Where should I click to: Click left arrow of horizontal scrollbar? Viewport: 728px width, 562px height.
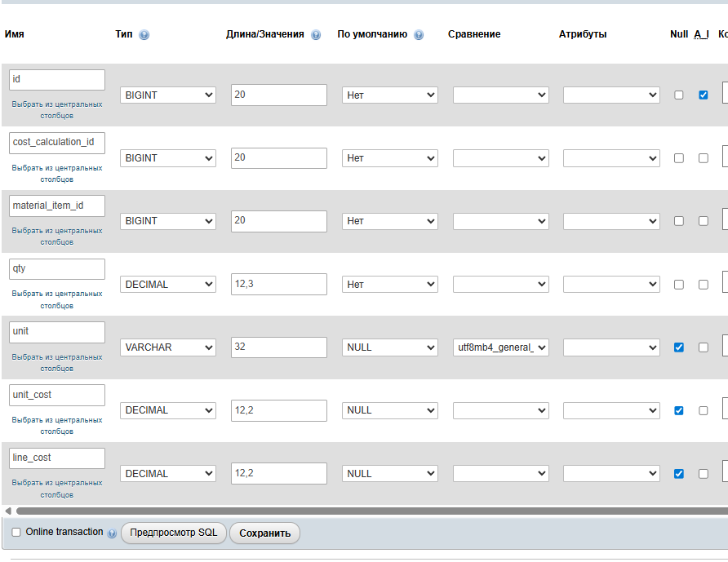(8, 511)
